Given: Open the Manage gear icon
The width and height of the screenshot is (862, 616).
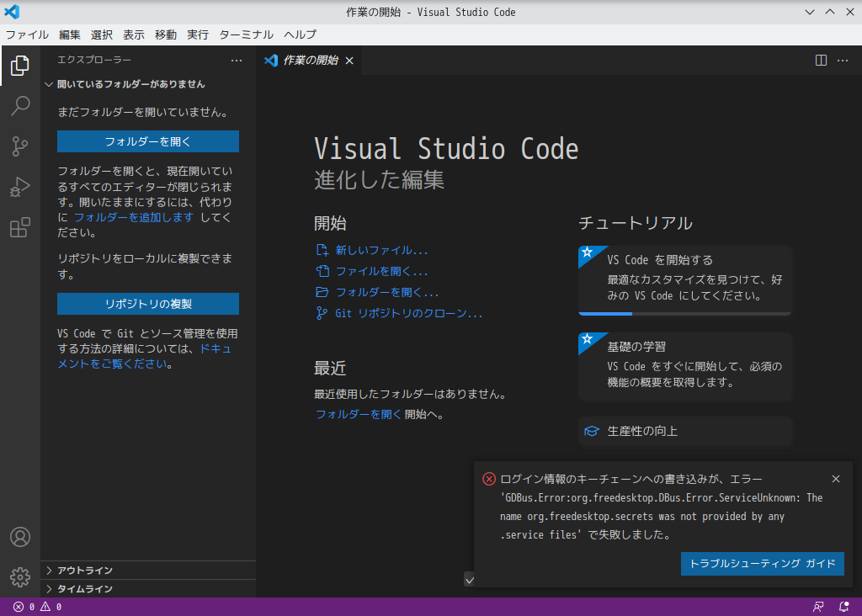Looking at the screenshot, I should [x=20, y=577].
